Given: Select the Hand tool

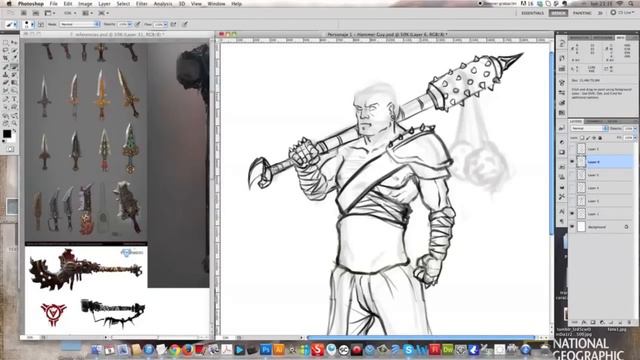Looking at the screenshot, I should 6,123.
